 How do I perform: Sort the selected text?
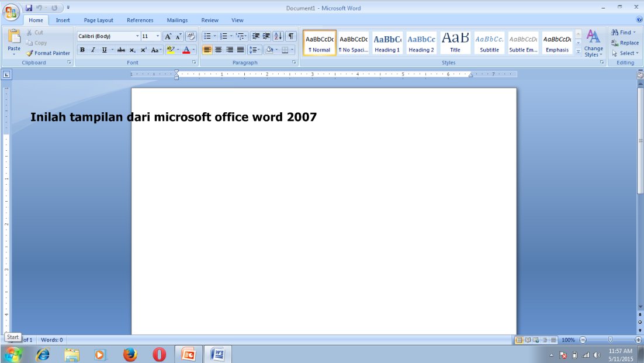tap(278, 36)
